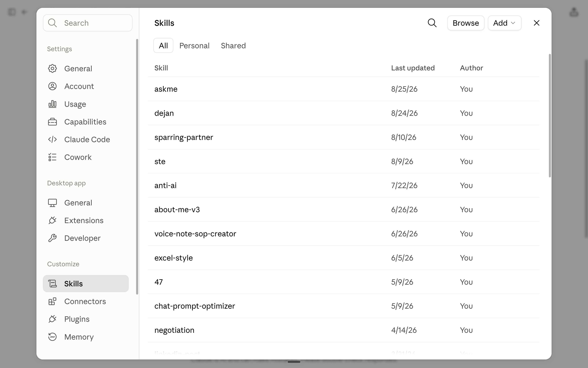Open the Memory history icon
Viewport: 588px width, 368px height.
click(x=52, y=337)
